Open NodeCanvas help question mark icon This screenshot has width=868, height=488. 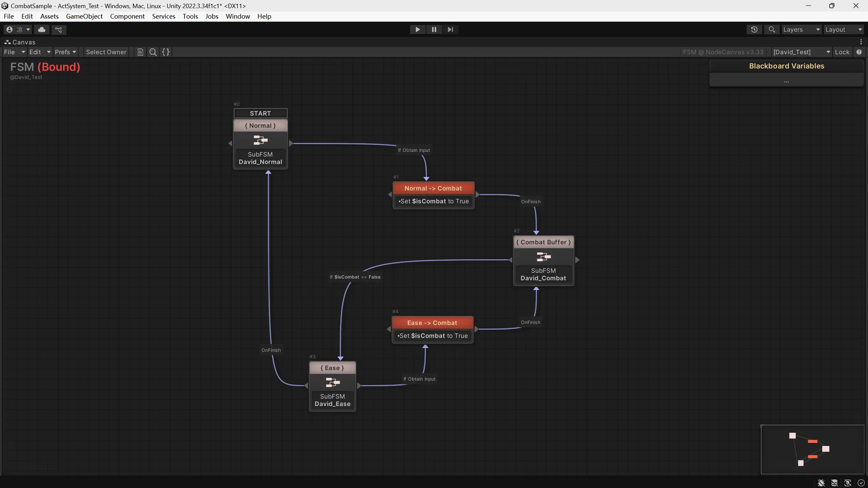click(x=859, y=52)
